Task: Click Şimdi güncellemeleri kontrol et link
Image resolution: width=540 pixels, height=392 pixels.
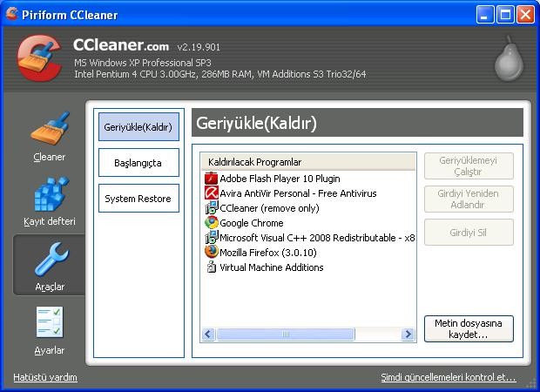Action: [x=448, y=377]
